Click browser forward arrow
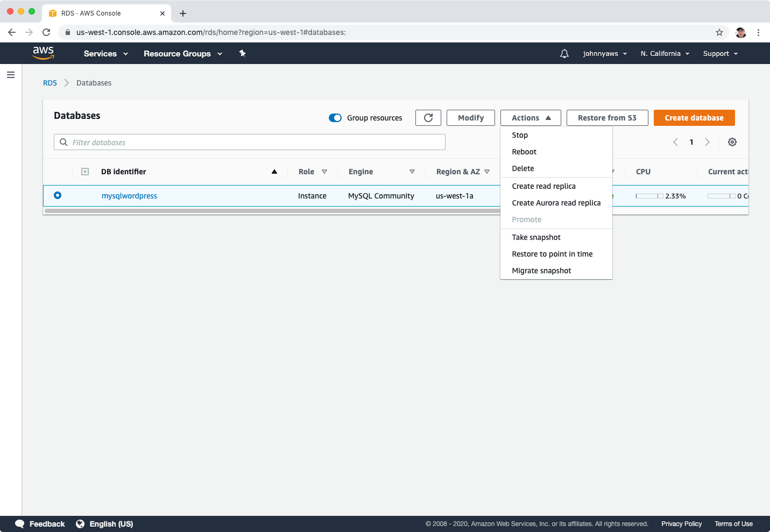Screen dimensions: 770x532 point(29,32)
